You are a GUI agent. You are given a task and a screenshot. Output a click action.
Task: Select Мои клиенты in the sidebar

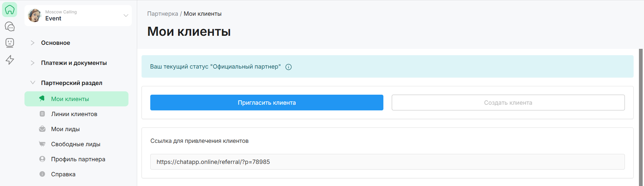tap(70, 99)
